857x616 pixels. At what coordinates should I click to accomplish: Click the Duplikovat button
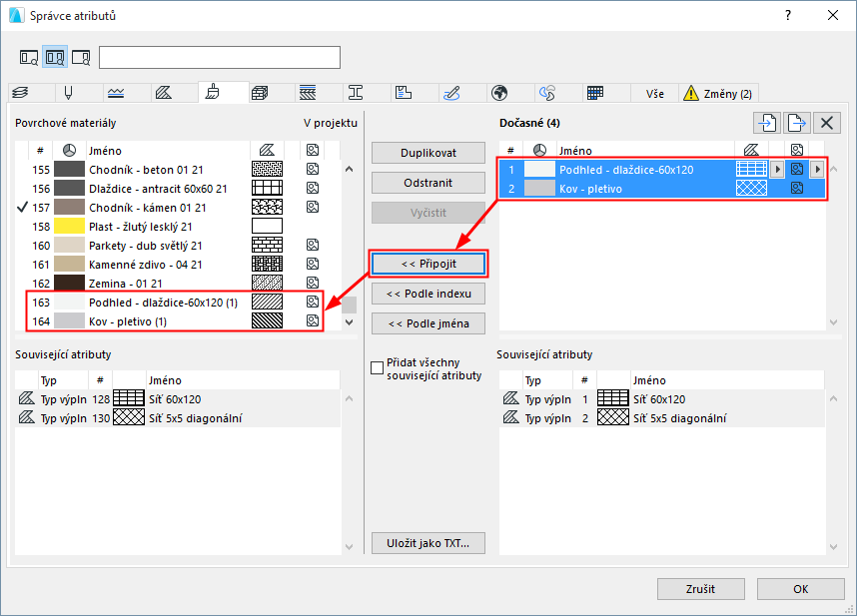(x=428, y=153)
